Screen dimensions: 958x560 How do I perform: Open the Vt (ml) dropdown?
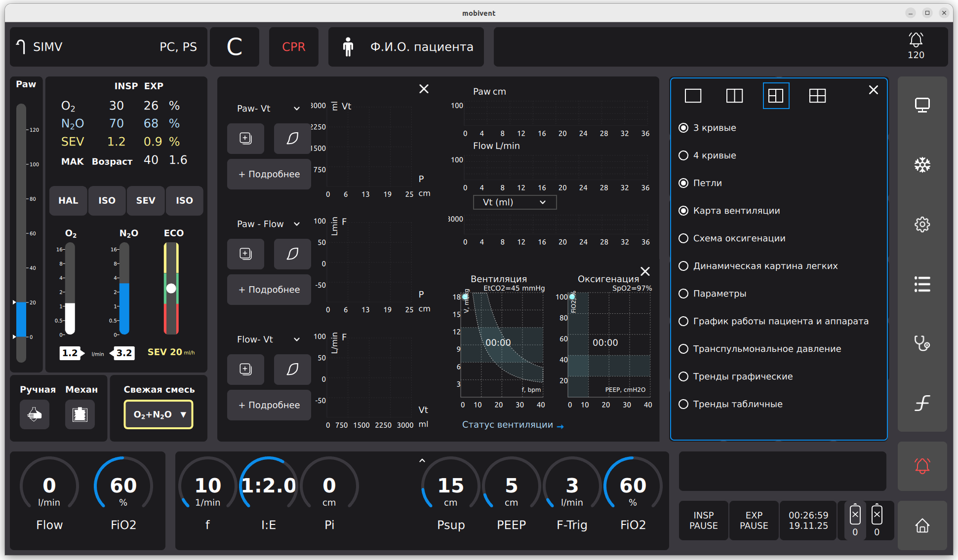(x=515, y=202)
